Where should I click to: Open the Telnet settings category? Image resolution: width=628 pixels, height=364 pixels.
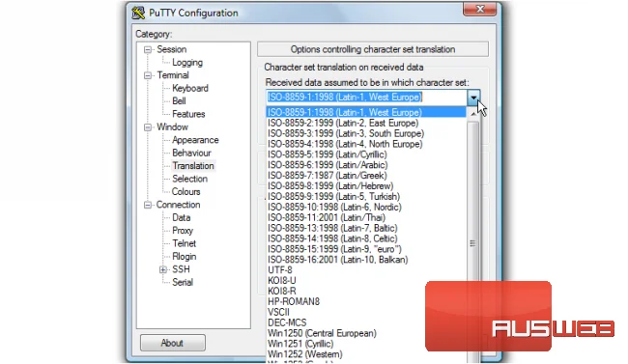[184, 243]
